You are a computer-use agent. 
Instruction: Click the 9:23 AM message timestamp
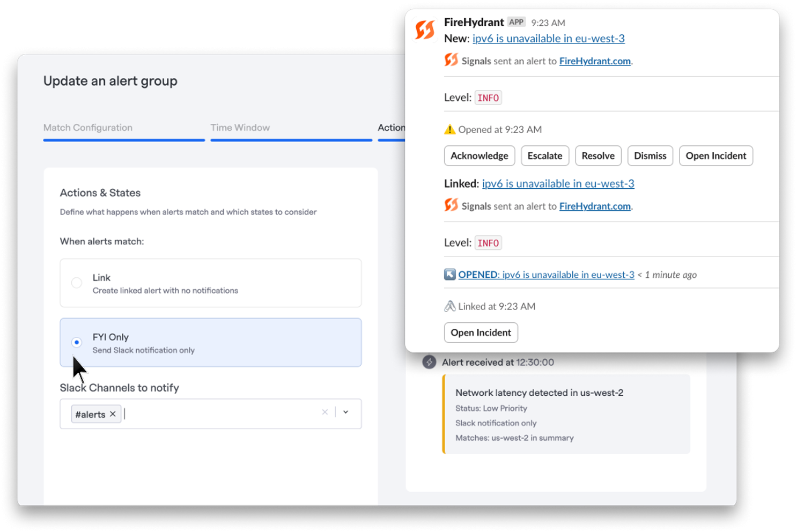(548, 23)
